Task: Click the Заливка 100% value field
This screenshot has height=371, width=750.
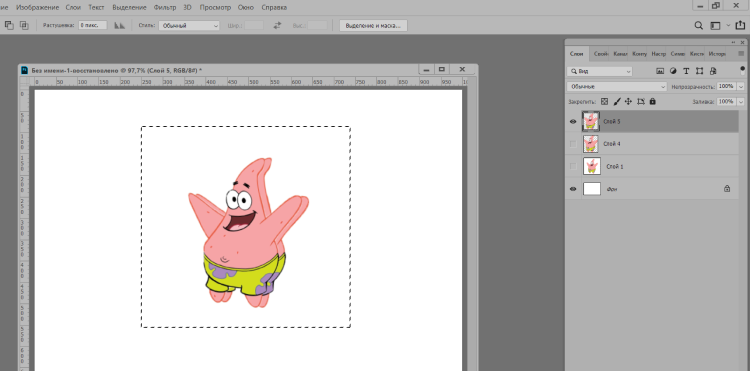Action: point(726,102)
